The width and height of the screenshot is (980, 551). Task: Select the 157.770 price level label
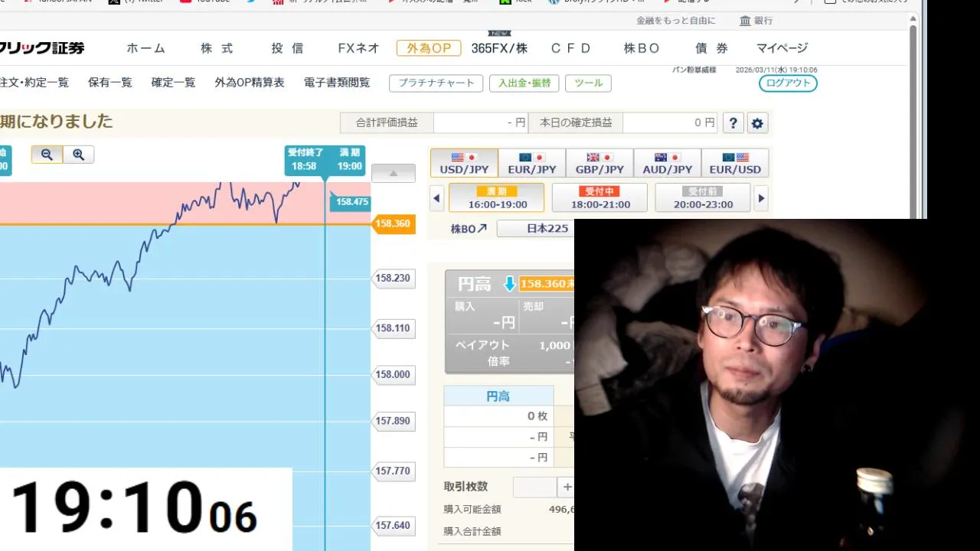pos(394,471)
